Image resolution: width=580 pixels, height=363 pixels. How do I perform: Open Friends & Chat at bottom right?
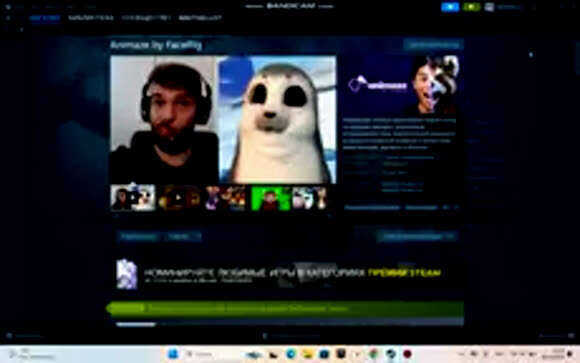pos(556,336)
